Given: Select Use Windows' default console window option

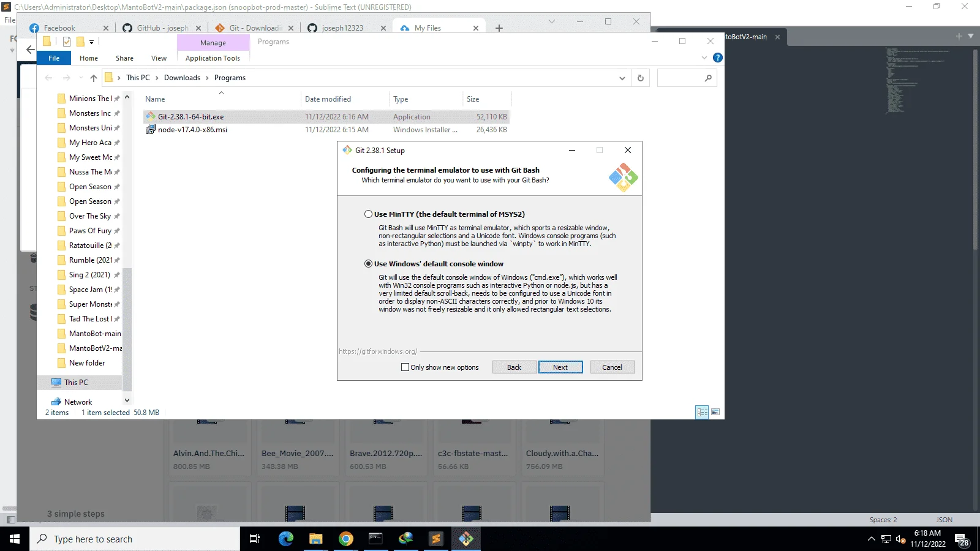Looking at the screenshot, I should coord(368,264).
